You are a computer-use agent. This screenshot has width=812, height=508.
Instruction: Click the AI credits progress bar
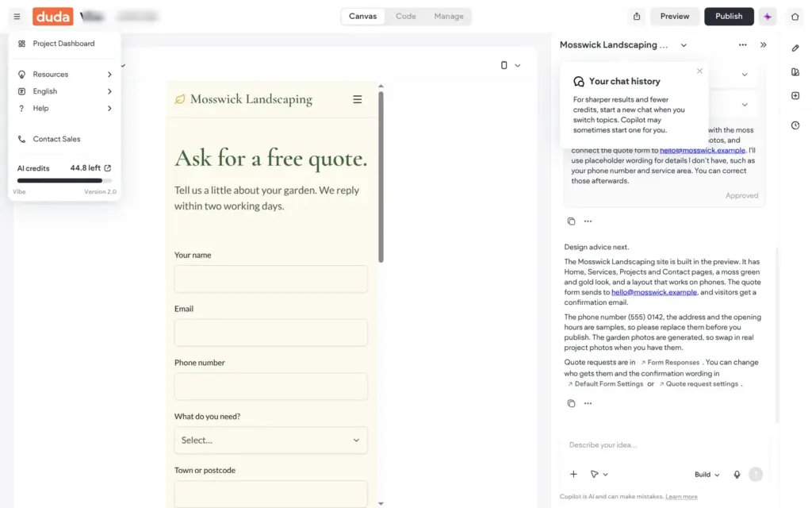pos(65,180)
